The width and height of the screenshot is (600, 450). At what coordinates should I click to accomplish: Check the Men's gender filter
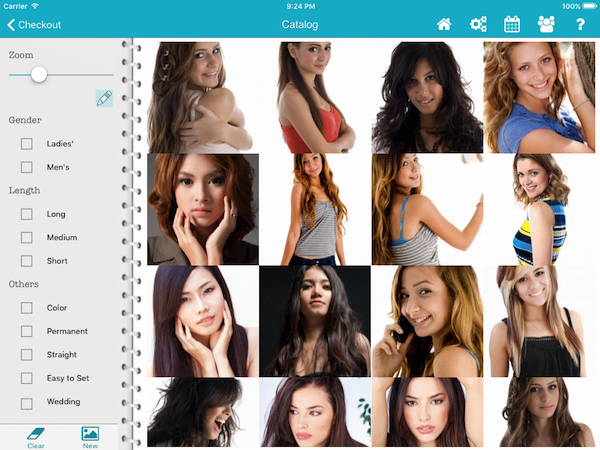[26, 167]
